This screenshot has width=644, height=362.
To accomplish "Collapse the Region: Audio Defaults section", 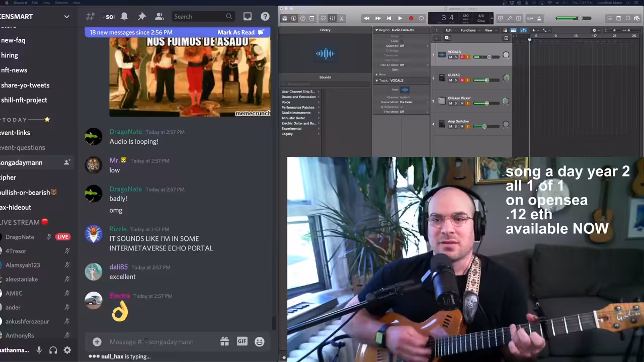I will pyautogui.click(x=376, y=30).
